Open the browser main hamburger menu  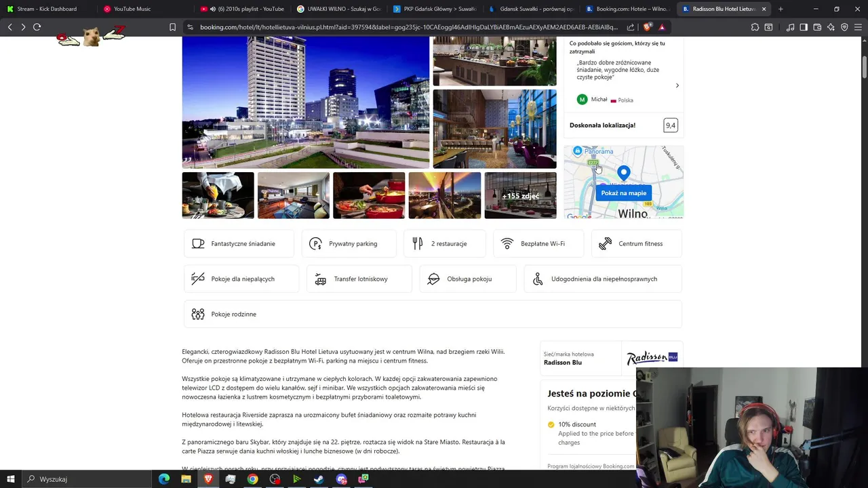pos(858,27)
